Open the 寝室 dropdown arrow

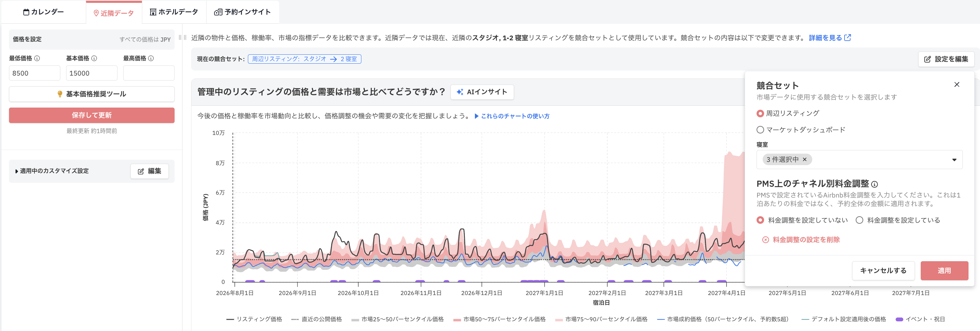tap(954, 160)
